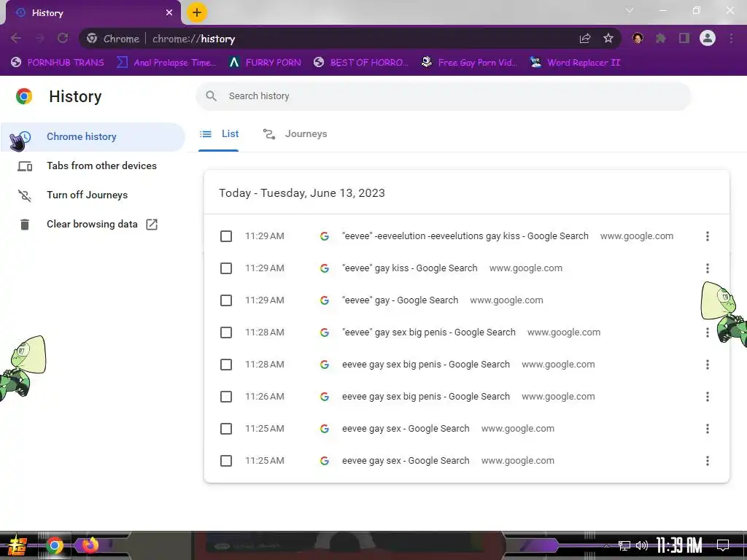
Task: Click the trash icon for Clear browsing data
Action: point(25,225)
